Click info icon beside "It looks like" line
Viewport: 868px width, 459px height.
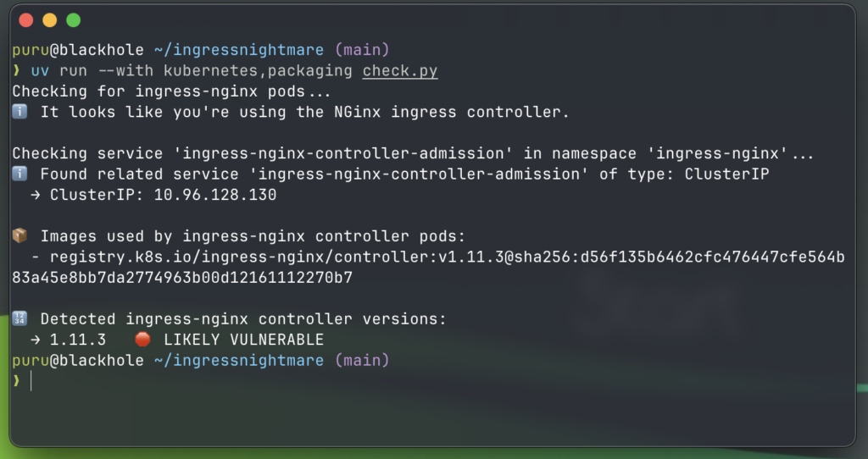(20, 112)
